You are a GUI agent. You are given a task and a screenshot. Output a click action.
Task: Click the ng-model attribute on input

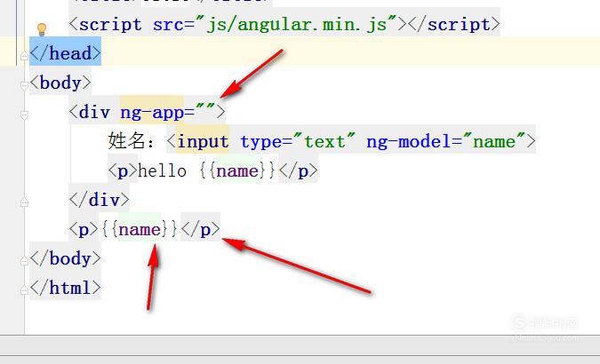[409, 142]
